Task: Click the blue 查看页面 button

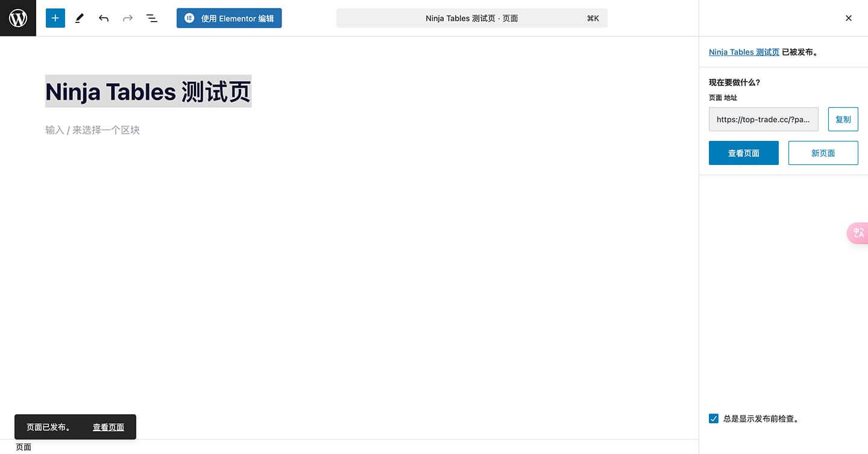Action: point(744,153)
